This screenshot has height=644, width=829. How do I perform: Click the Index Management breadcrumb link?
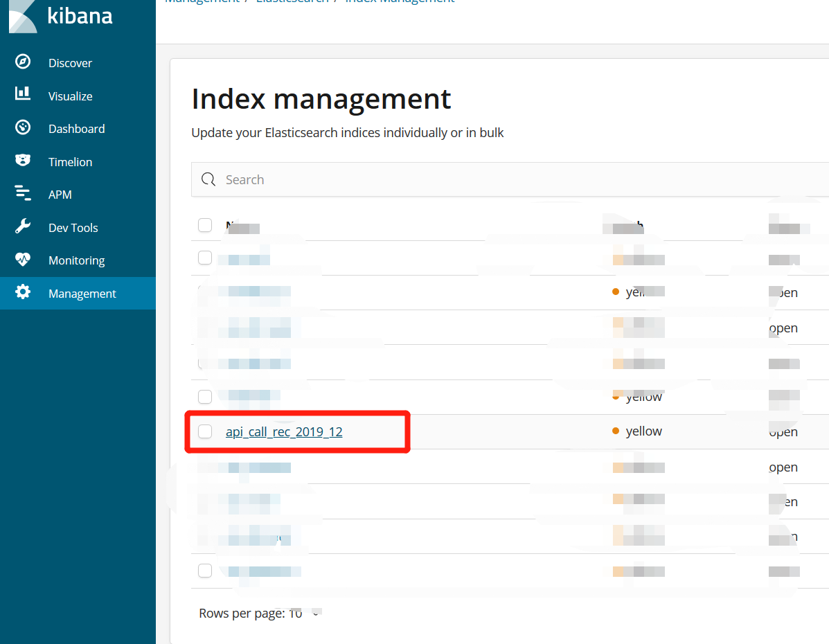[400, 2]
